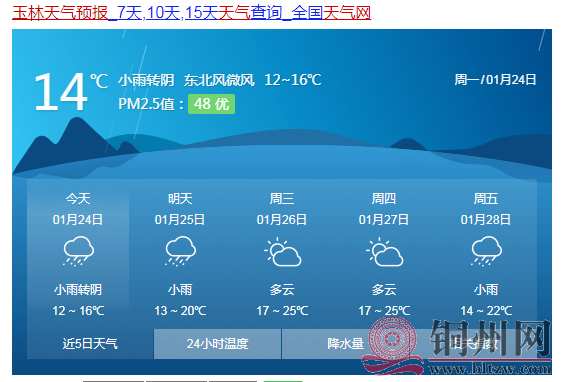This screenshot has height=382, width=564.
Task: Click the 小雨转阴 东北风微风 summary text
Action: pos(186,80)
